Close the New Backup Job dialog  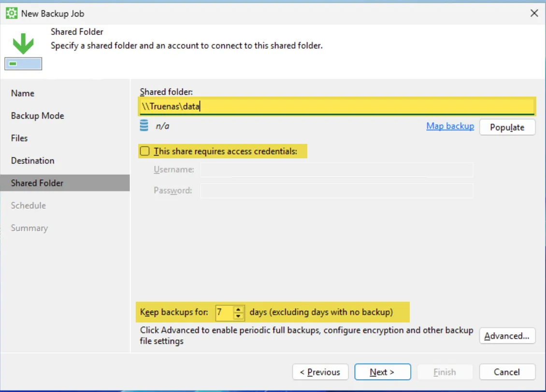point(534,14)
